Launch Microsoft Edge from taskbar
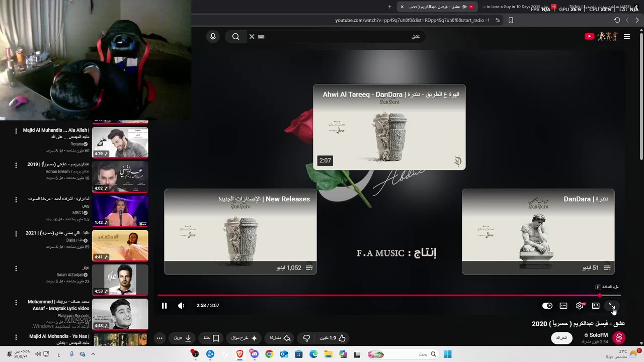 [313, 354]
